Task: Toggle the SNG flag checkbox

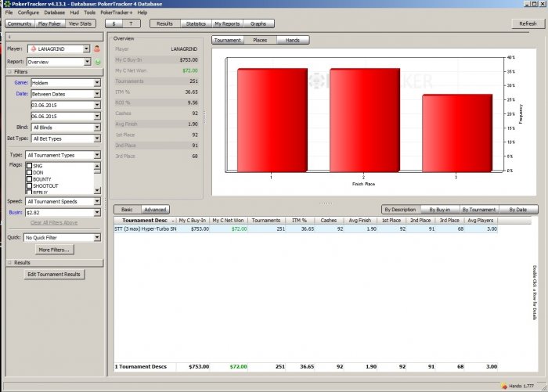Action: pos(30,166)
